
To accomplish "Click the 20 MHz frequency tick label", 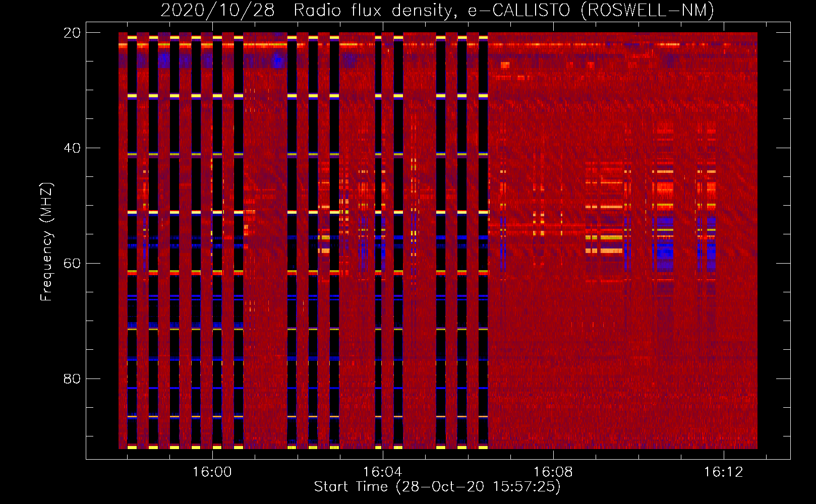I will click(72, 33).
